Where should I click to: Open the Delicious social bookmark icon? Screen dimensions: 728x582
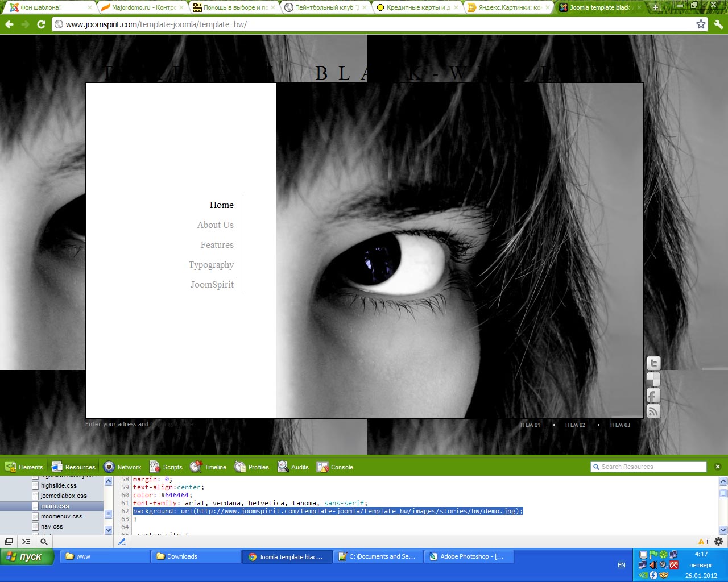coord(653,379)
